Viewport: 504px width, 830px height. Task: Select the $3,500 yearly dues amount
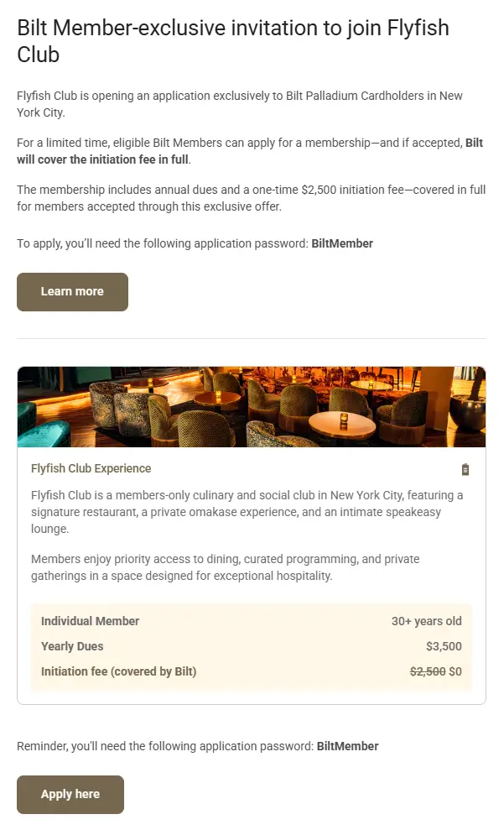point(444,646)
